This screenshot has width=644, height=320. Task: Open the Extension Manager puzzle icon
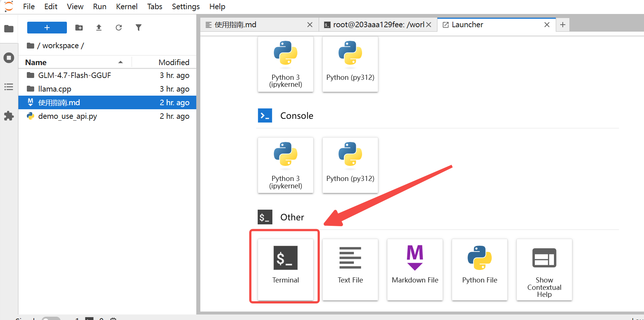[9, 116]
